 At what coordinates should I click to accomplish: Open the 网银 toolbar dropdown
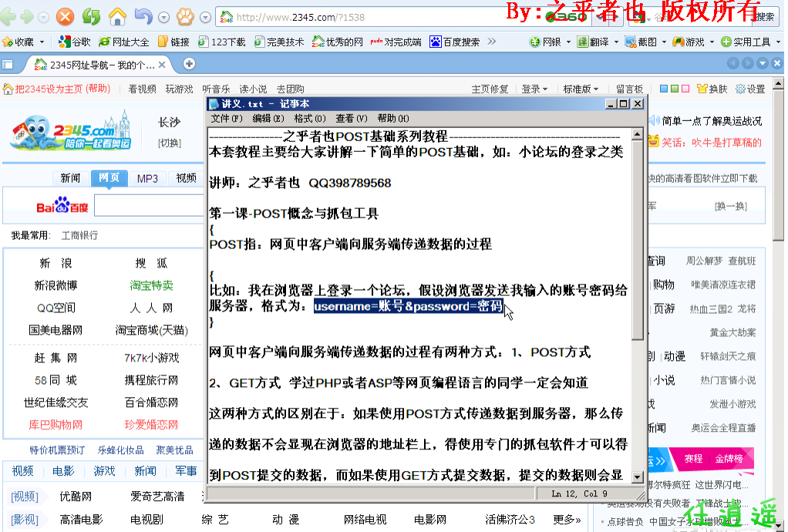coord(550,42)
